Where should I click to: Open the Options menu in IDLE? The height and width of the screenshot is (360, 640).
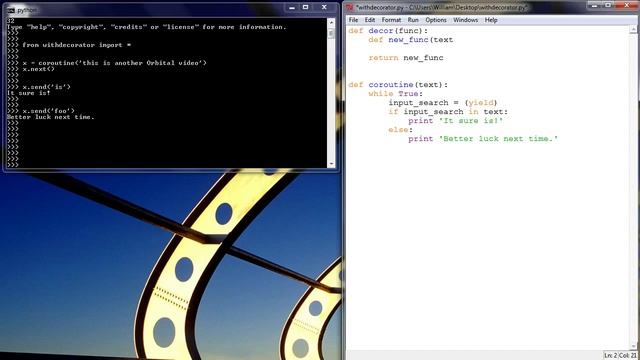[436, 20]
